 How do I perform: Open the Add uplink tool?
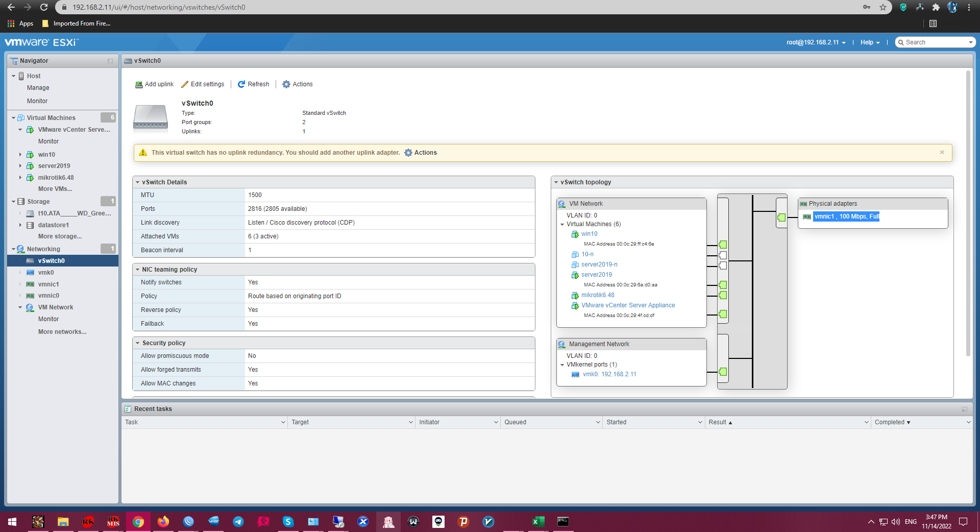154,84
